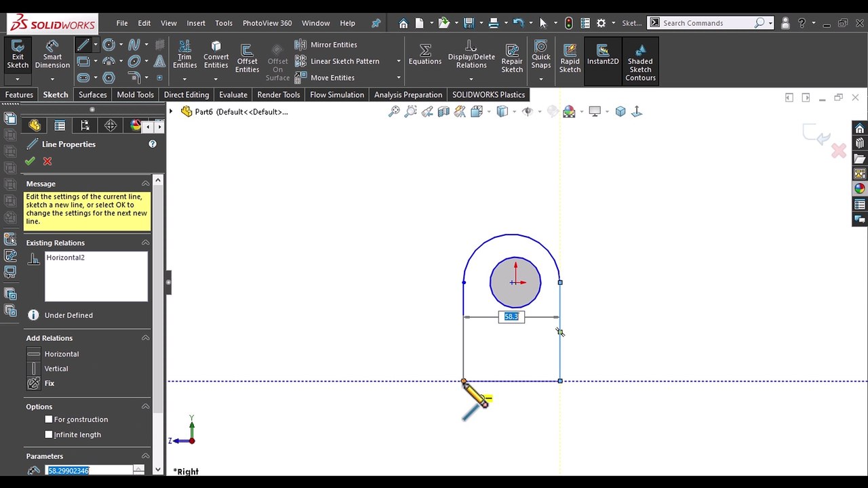Viewport: 868px width, 488px height.
Task: Collapse the Options section
Action: tap(145, 407)
